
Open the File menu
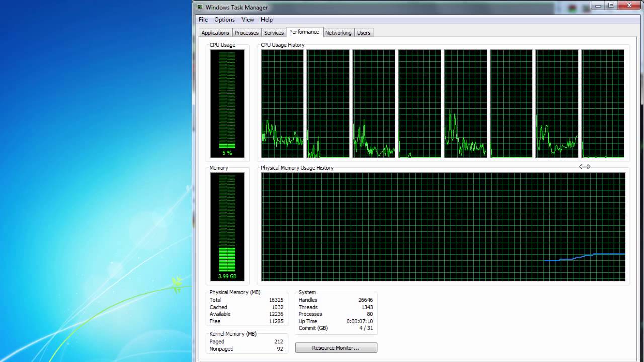point(203,19)
